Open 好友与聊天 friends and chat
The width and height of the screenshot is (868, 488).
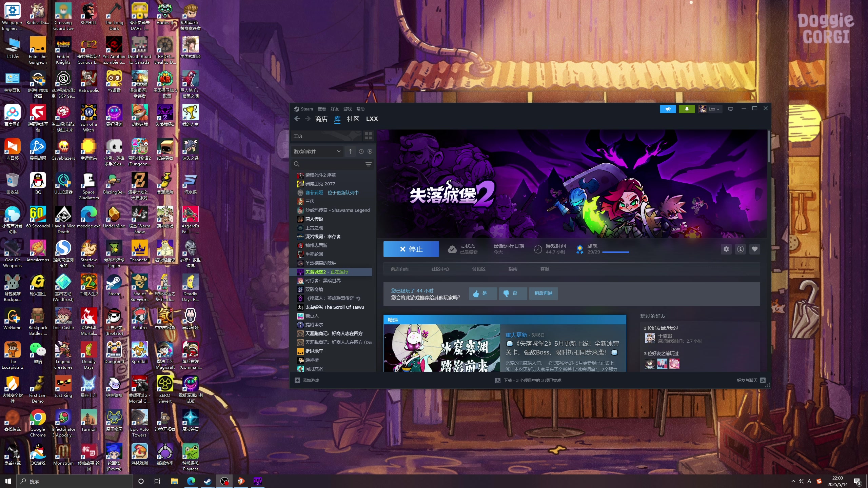[751, 380]
